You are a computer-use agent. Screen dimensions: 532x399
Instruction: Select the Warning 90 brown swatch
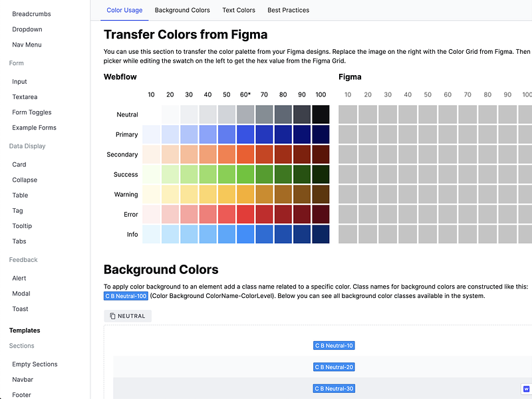pos(302,194)
